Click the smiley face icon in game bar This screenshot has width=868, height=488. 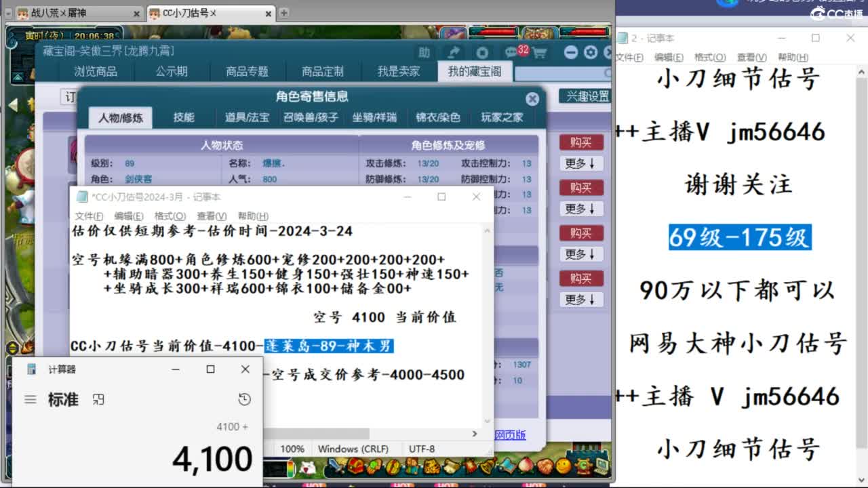pos(564,466)
